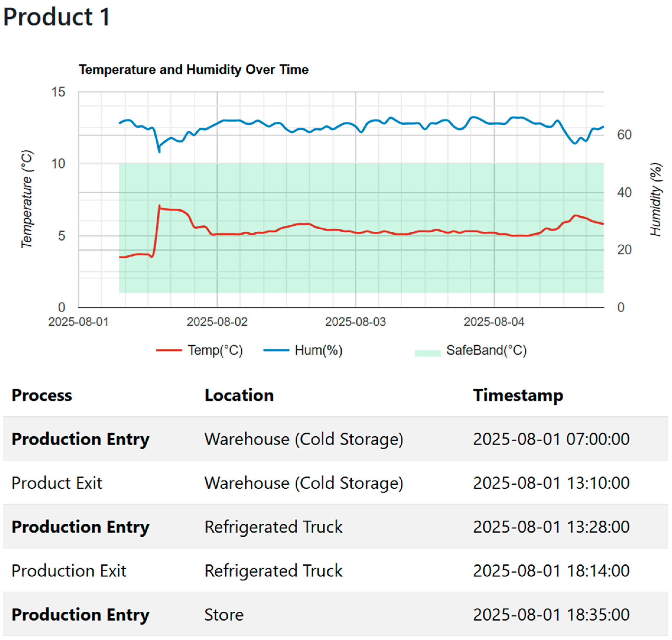The image size is (672, 640).
Task: Click the Temp(°C) legend entry
Action: pyautogui.click(x=215, y=350)
